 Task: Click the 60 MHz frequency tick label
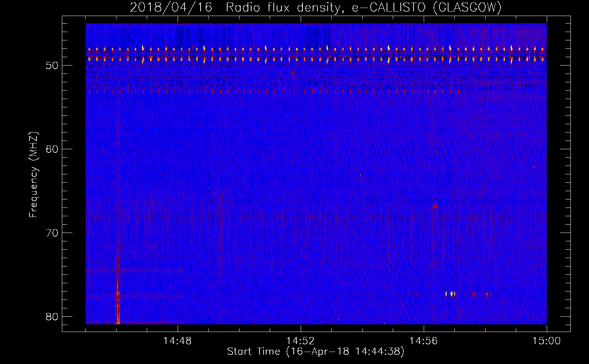point(52,149)
